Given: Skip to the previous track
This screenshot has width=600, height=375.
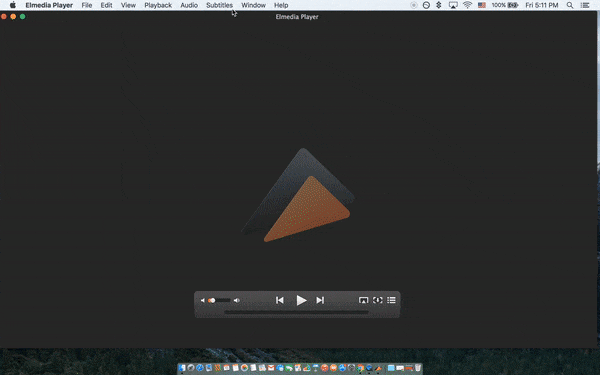Looking at the screenshot, I should [280, 300].
